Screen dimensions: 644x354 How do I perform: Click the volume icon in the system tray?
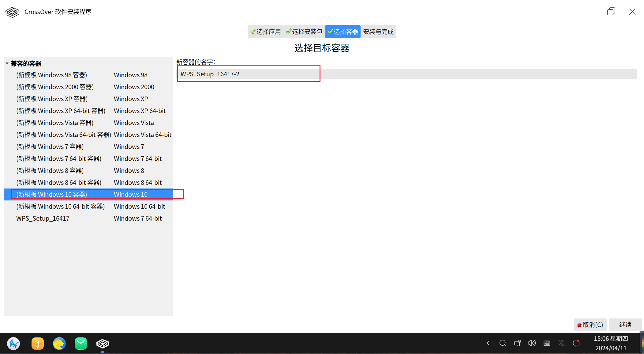click(x=532, y=343)
